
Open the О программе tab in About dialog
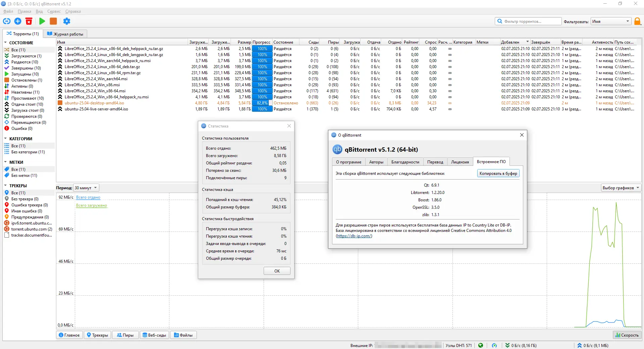[x=349, y=162]
